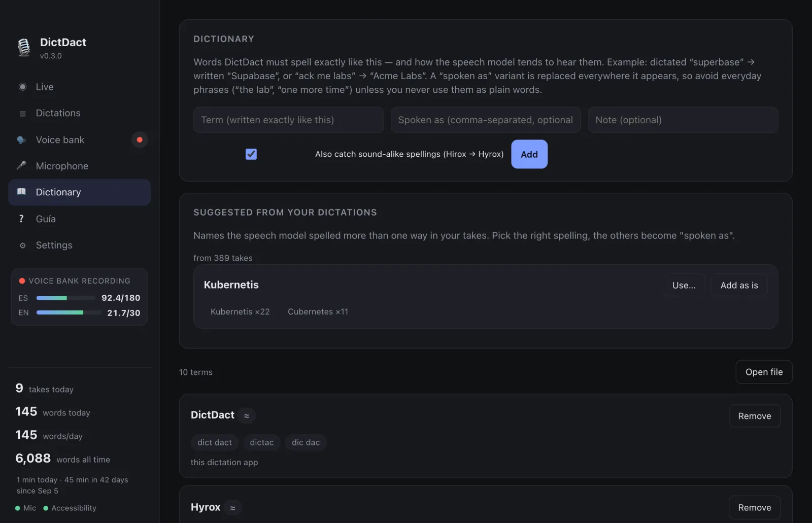This screenshot has height=523, width=812.
Task: Open the Use... dropdown for Kubernetis
Action: [684, 285]
